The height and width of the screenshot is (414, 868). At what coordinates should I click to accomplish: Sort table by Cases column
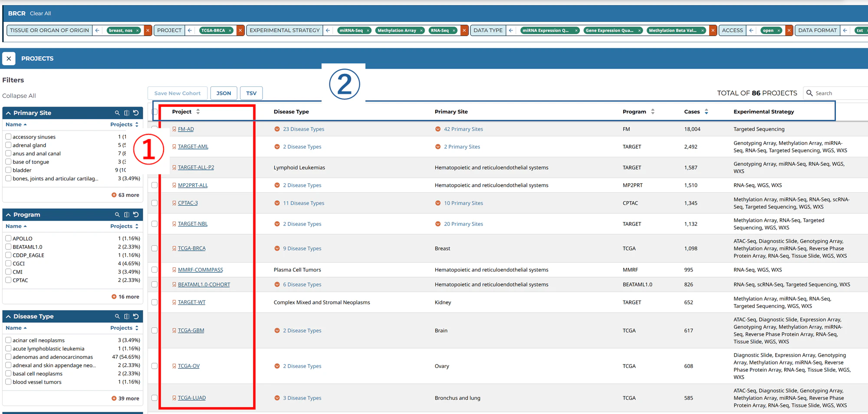(707, 112)
